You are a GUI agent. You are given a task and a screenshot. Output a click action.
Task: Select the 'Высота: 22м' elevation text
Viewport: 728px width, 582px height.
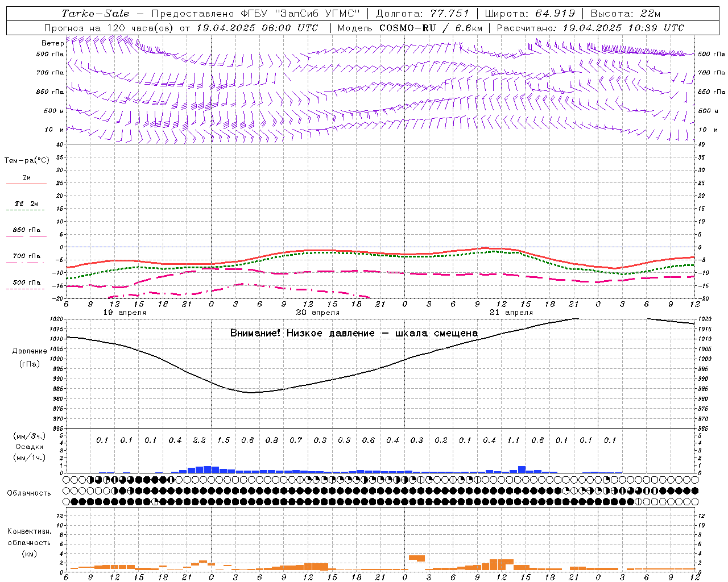tap(626, 14)
